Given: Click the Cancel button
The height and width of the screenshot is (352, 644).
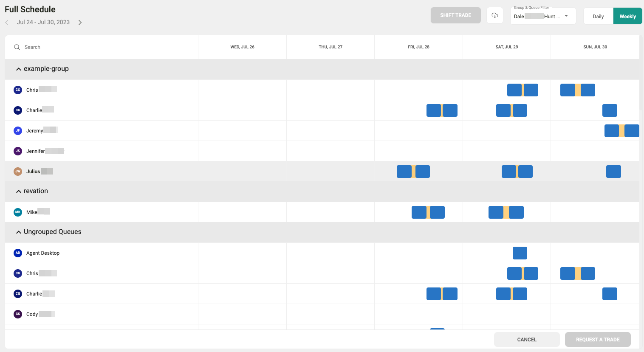Looking at the screenshot, I should 527,340.
